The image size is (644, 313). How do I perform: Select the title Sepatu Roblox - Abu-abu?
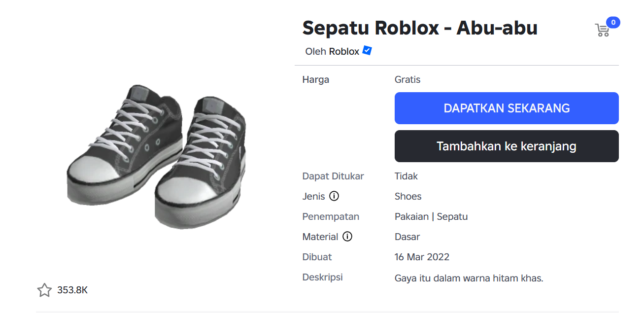pos(420,28)
